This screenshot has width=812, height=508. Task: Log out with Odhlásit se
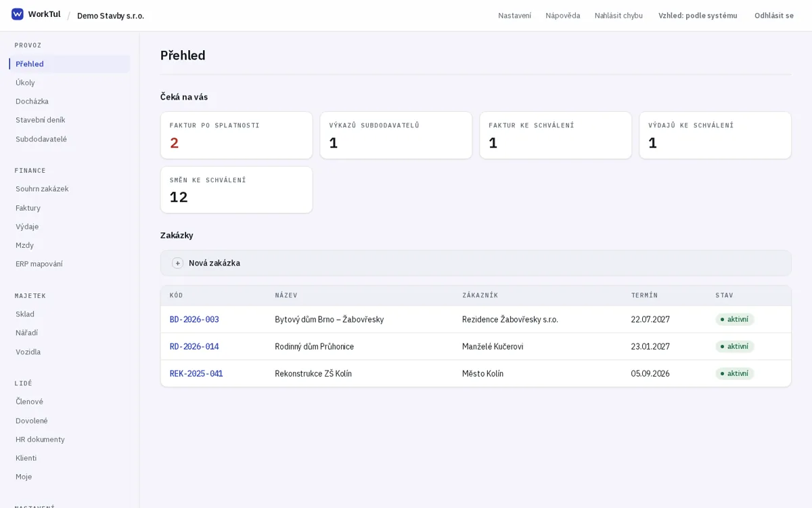pos(774,16)
